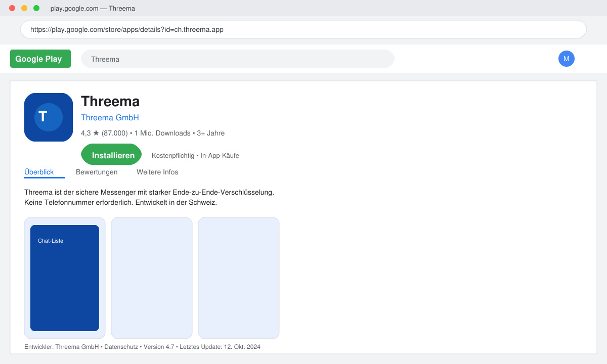Focus the search field containing Threema
This screenshot has height=364, width=607.
click(x=238, y=59)
